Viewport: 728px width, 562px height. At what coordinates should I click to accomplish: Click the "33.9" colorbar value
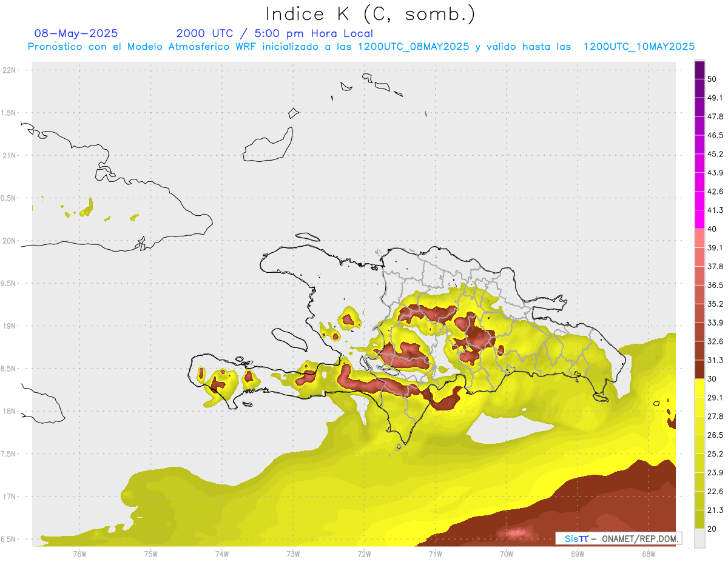click(715, 323)
